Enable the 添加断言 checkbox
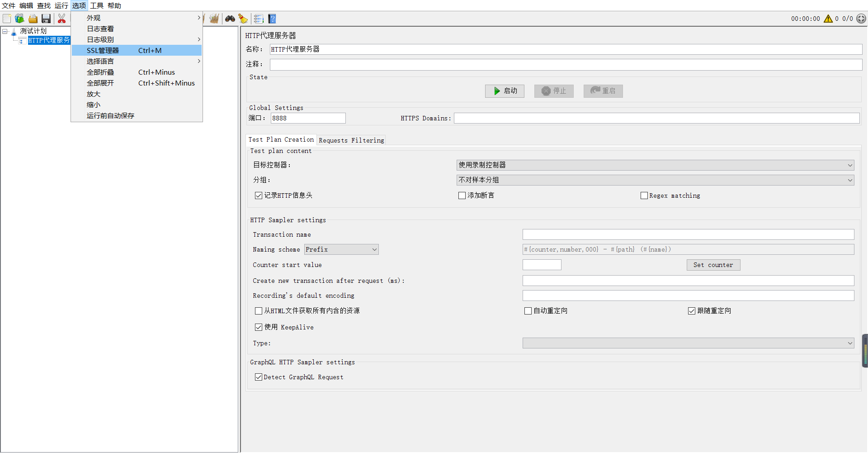 (462, 196)
